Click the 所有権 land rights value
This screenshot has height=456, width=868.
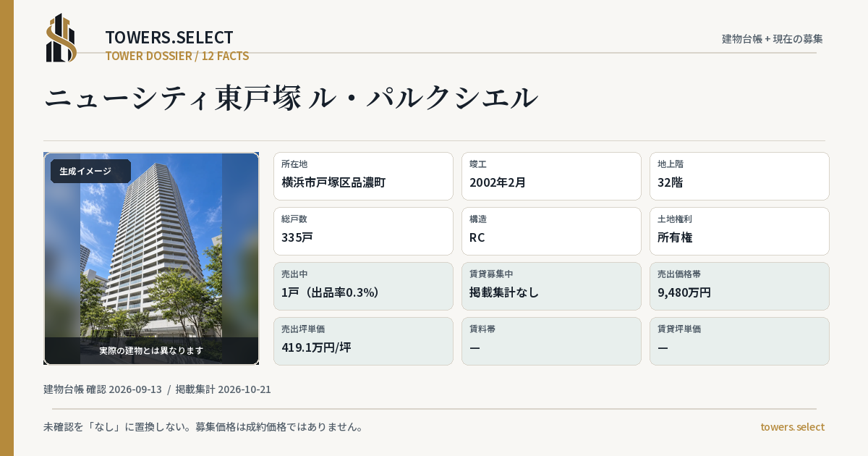coord(675,237)
